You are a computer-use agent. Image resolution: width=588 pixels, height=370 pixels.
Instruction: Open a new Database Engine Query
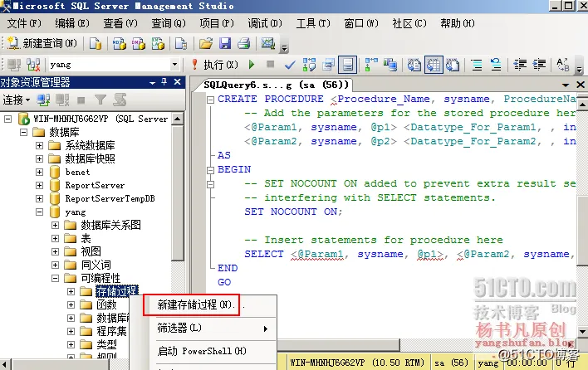[96, 43]
